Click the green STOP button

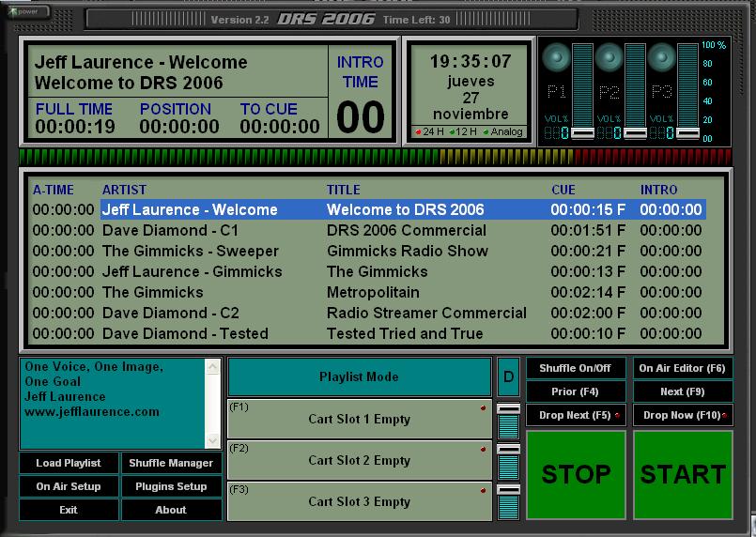coord(577,474)
